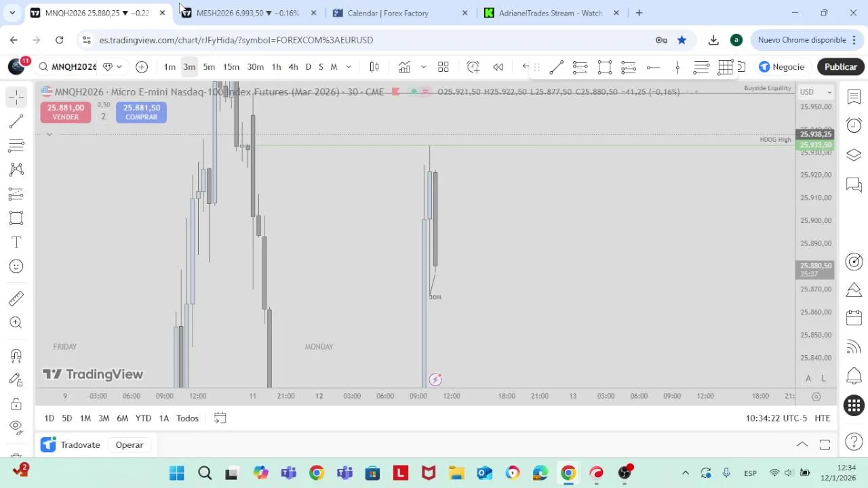Open the emoji icons tool

[16, 266]
